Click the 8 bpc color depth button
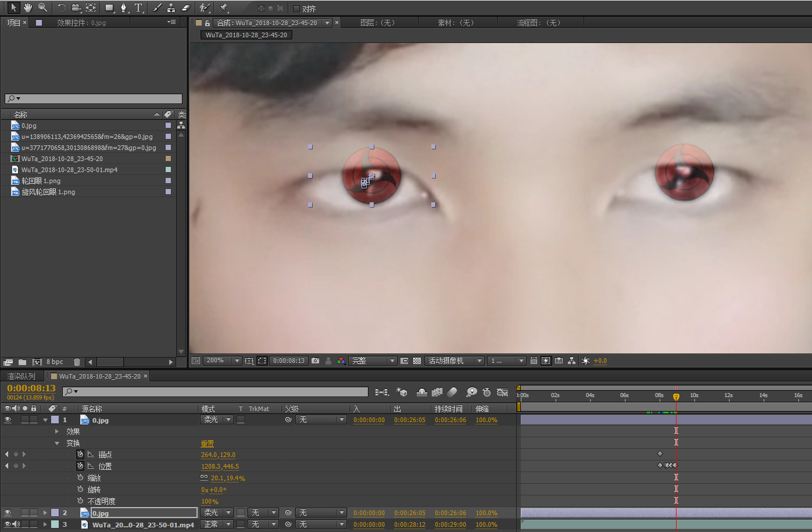The width and height of the screenshot is (812, 532). [55, 362]
